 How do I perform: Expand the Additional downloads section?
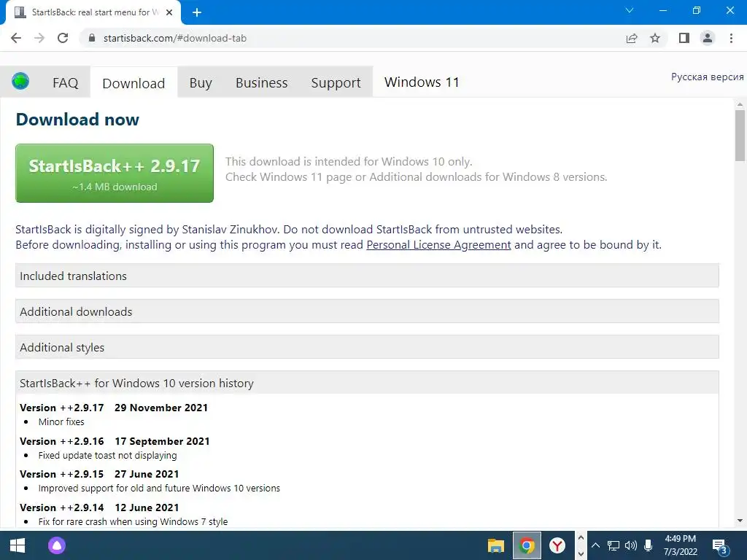(367, 311)
